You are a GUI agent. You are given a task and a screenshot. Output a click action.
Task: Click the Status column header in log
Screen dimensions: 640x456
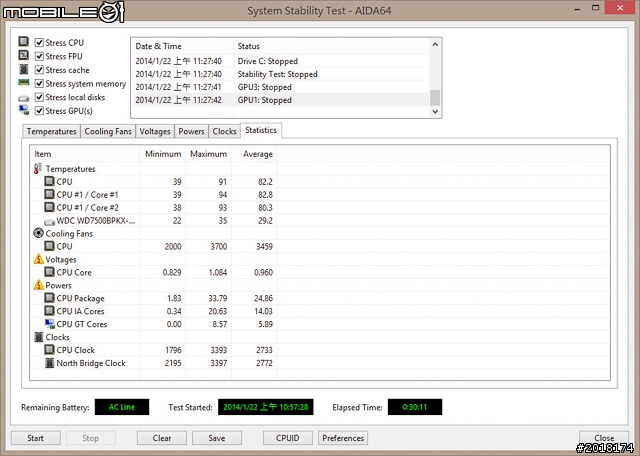pos(331,46)
